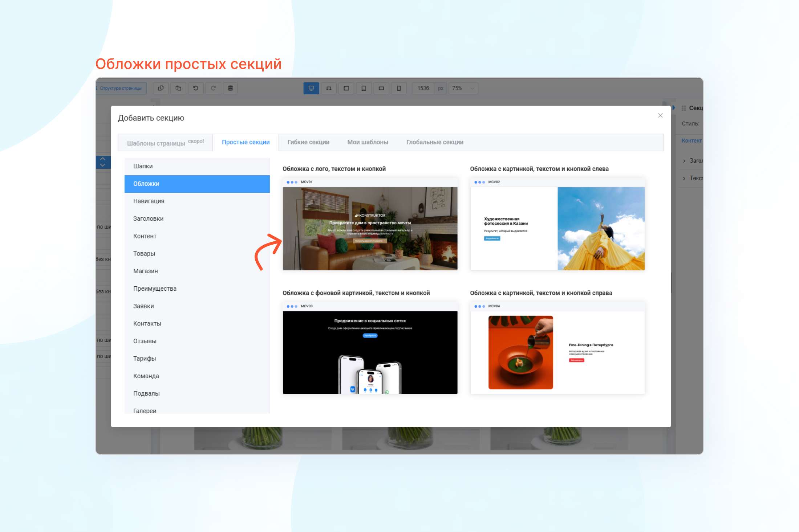Viewport: 799px width, 532px height.
Task: Select Обложки category
Action: click(197, 184)
